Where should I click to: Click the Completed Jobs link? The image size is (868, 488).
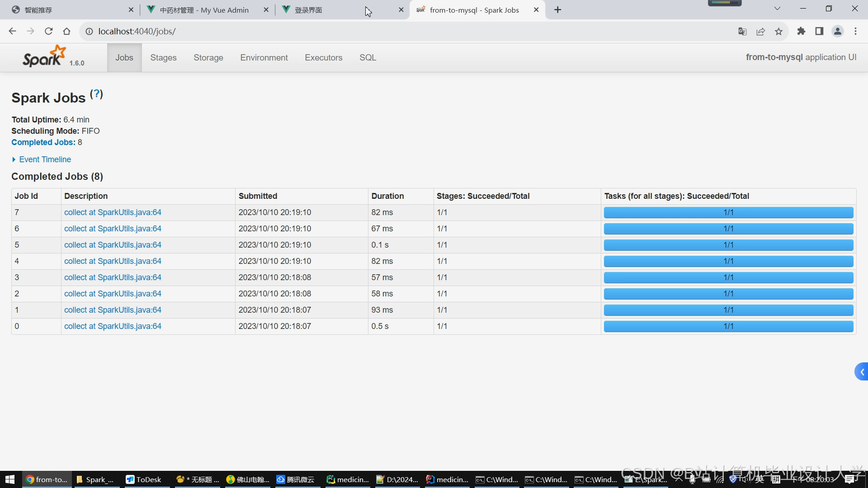[43, 142]
